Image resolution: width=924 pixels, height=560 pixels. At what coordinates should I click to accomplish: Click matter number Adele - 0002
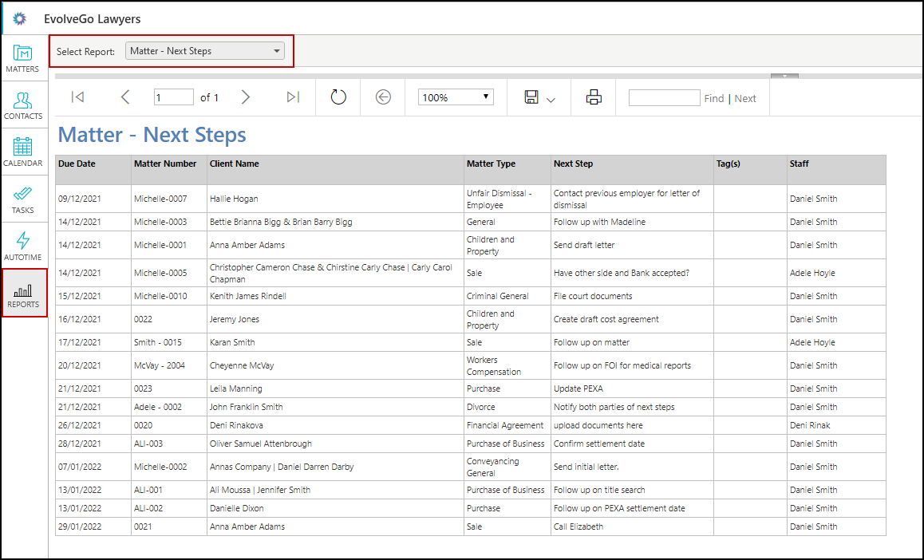[x=158, y=407]
